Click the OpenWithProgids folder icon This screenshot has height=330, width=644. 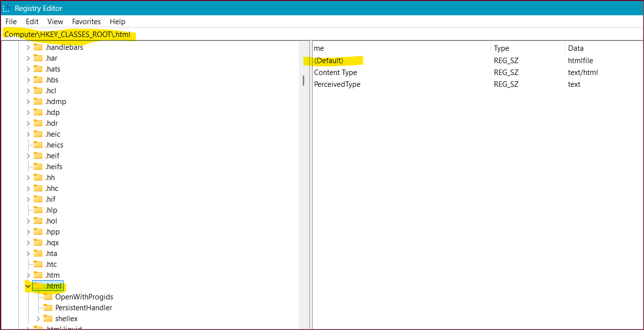point(48,297)
